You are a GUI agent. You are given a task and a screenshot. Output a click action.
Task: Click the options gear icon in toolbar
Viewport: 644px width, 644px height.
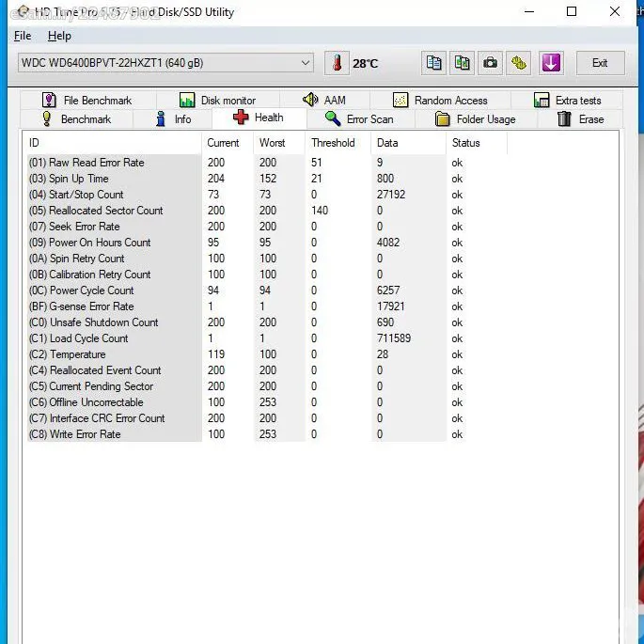[x=519, y=63]
